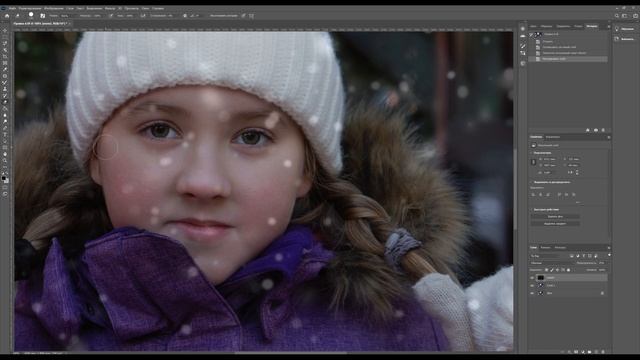Click the Home icon in the options bar

coord(7,16)
